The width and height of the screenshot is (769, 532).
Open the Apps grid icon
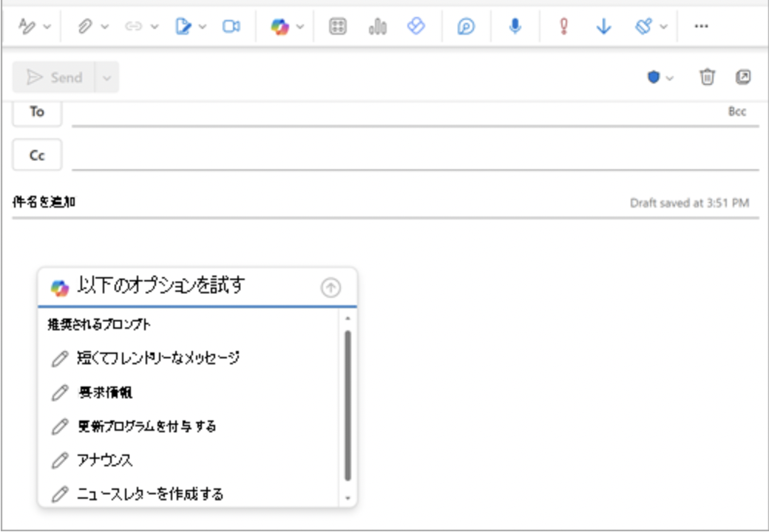(x=337, y=27)
